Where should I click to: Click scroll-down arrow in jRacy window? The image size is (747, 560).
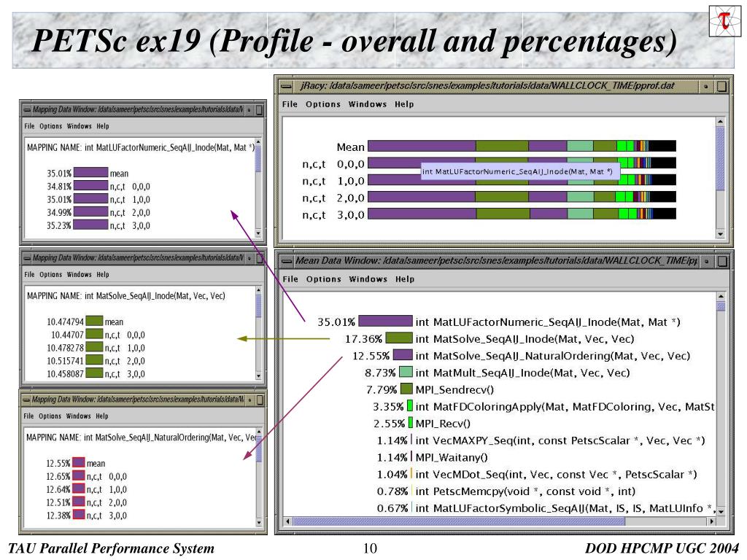click(720, 234)
